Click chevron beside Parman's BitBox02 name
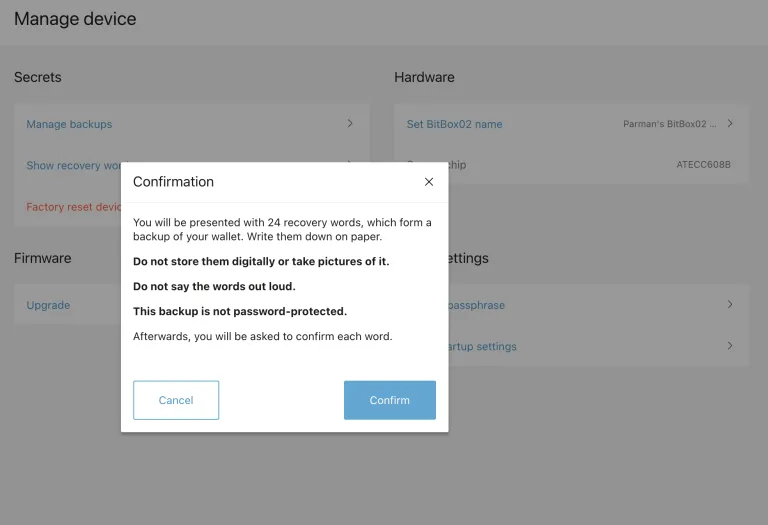The width and height of the screenshot is (768, 525). click(730, 124)
